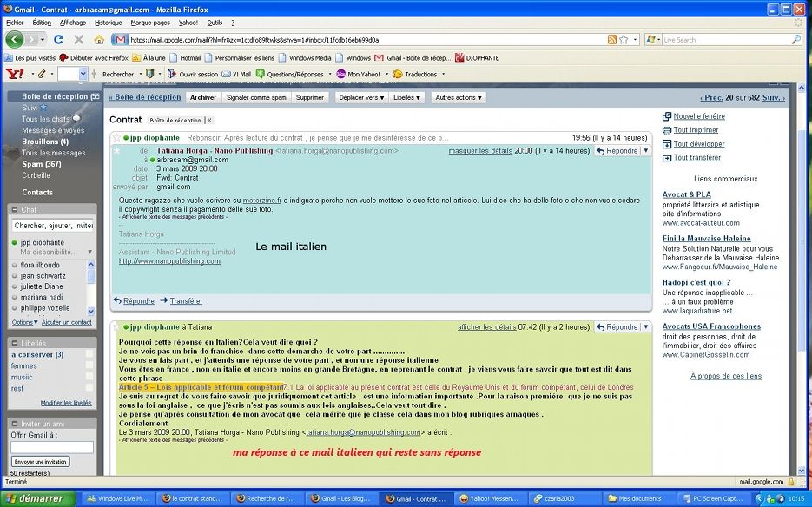Click the Archiver button

pos(203,97)
